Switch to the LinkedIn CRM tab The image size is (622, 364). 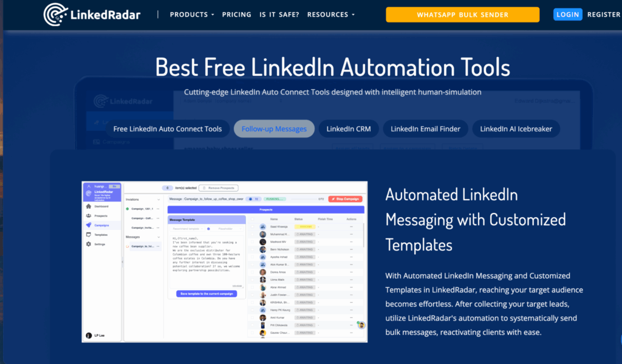pos(348,129)
